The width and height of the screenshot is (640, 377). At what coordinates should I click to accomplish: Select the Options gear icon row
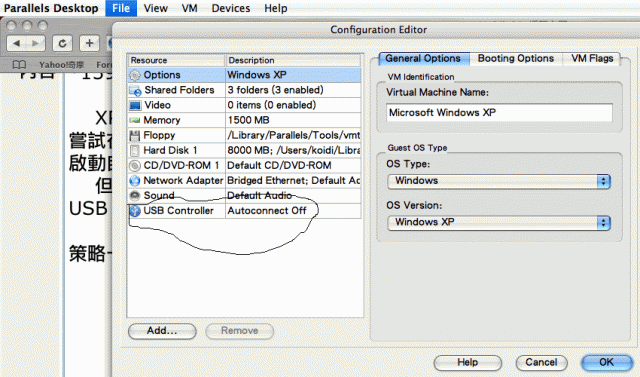pos(244,75)
